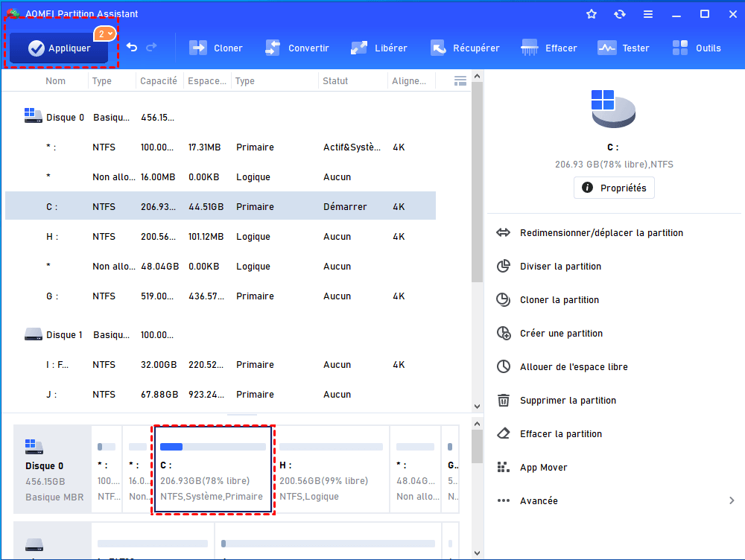Screen dimensions: 745x560
Task: Click Effacer la partition option
Action: (x=561, y=433)
